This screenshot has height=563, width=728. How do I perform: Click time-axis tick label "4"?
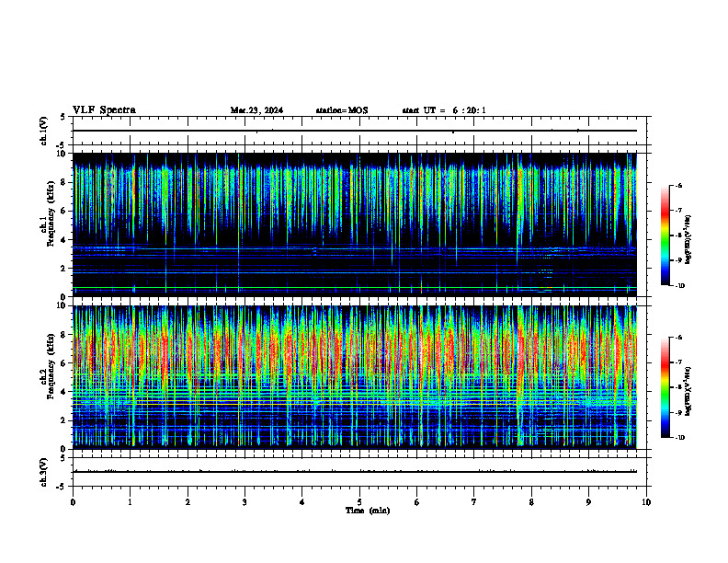(x=302, y=502)
